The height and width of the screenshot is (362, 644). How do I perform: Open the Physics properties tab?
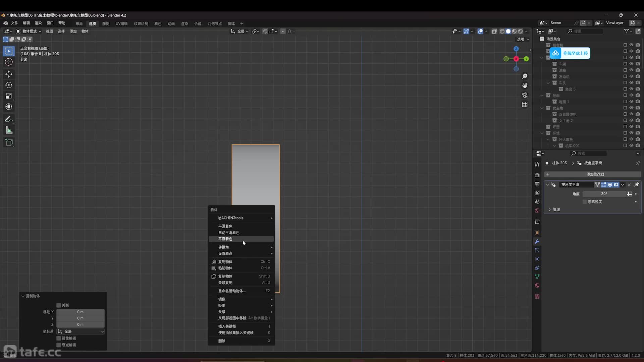click(537, 259)
